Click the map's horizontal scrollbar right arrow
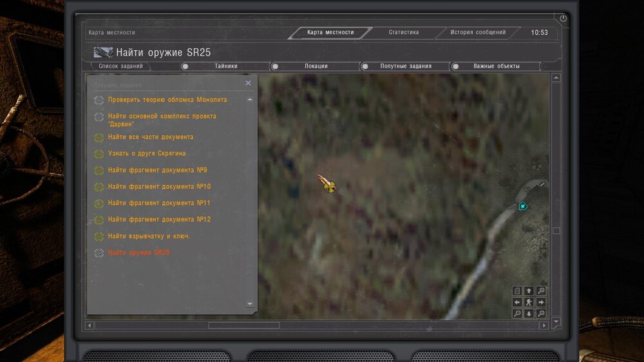The width and height of the screenshot is (644, 362). pos(544,325)
